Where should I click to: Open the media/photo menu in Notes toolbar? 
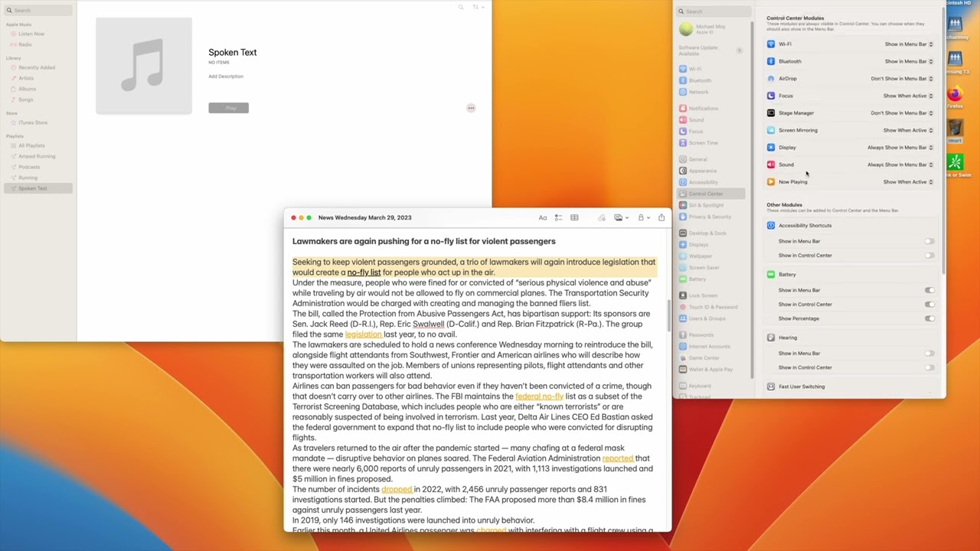(620, 218)
